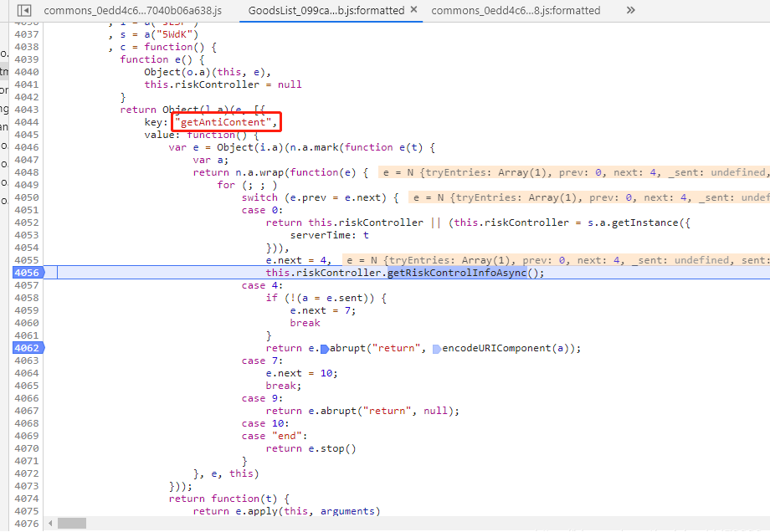Viewport: 770px width, 532px height.
Task: Click the inline value hint on line 4048
Action: point(573,172)
